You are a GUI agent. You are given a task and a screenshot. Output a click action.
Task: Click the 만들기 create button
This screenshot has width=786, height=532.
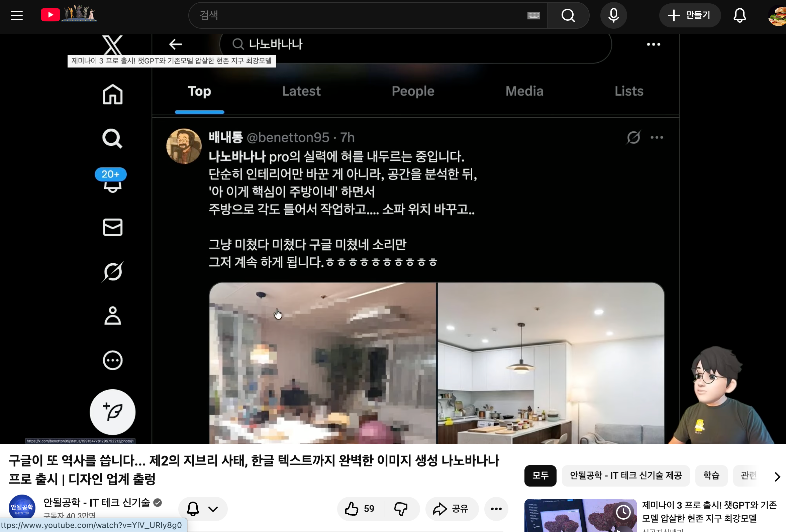pos(689,15)
